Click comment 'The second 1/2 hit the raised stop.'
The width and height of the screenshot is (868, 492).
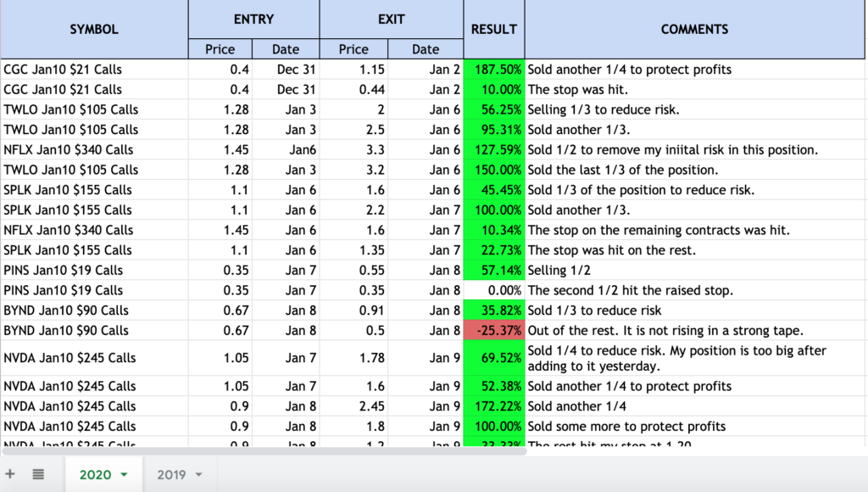pyautogui.click(x=631, y=290)
